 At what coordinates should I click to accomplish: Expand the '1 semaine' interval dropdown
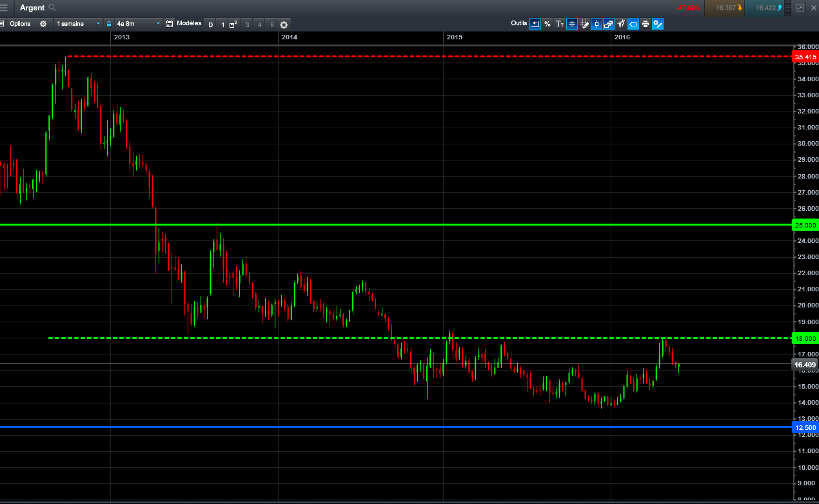pyautogui.click(x=79, y=24)
